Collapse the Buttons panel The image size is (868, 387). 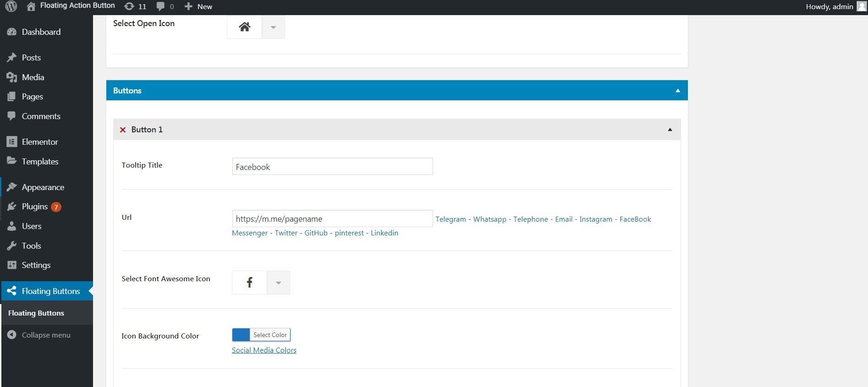coord(677,91)
